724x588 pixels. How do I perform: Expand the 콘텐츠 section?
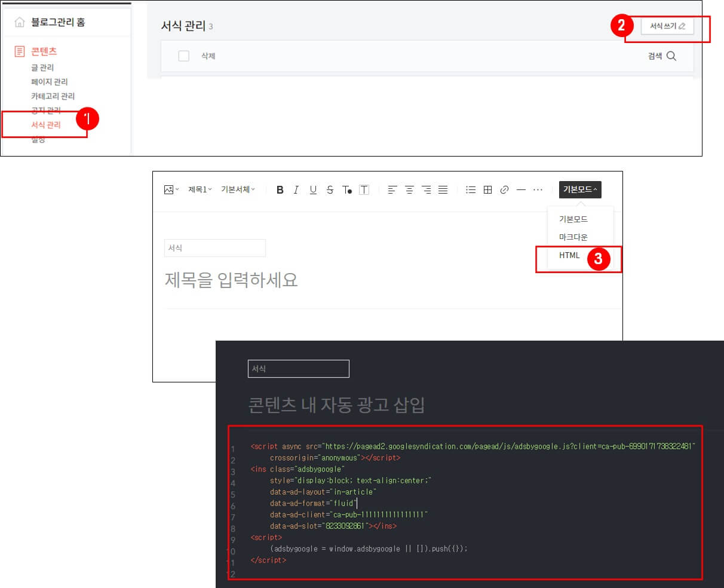44,51
